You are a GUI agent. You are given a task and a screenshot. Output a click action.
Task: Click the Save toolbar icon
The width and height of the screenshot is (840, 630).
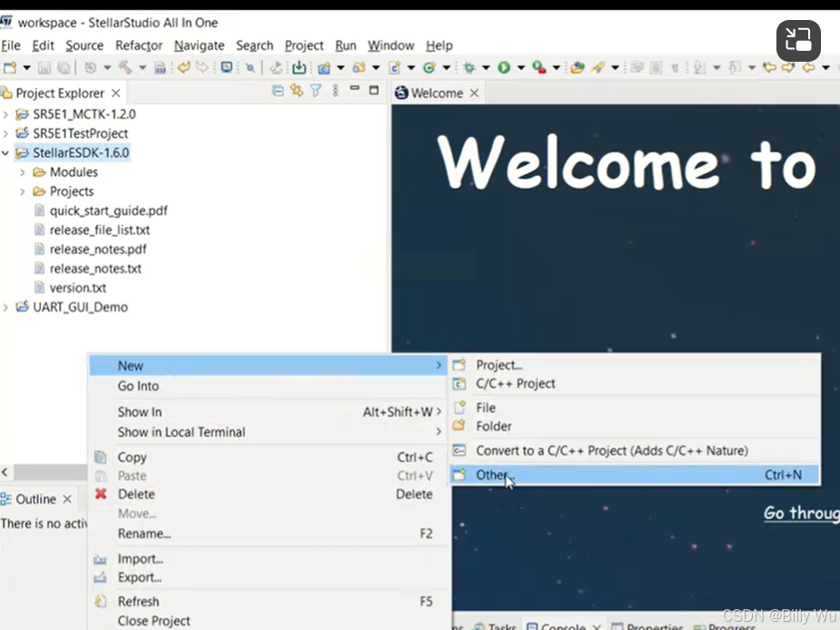46,68
